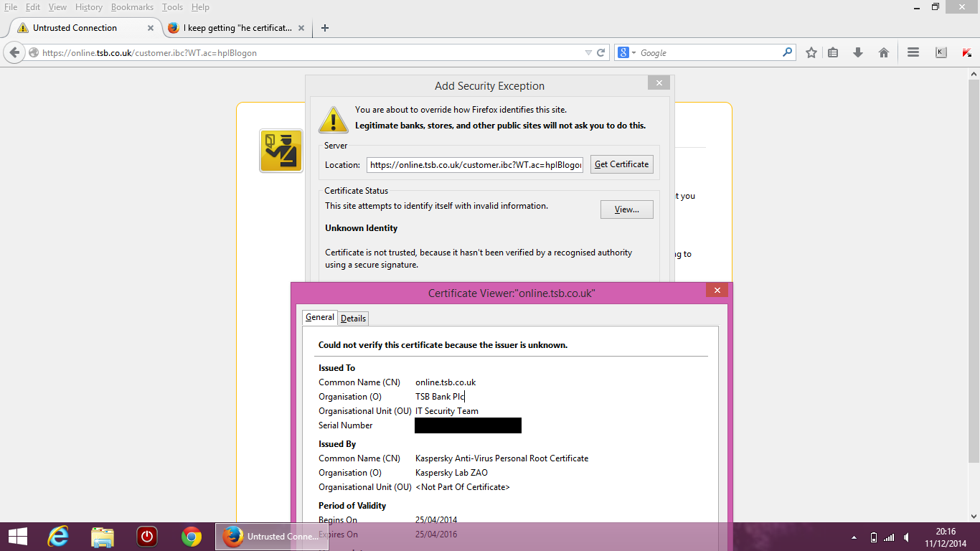Open the URL bar history dropdown arrow
The width and height of the screenshot is (980, 551).
tap(588, 52)
